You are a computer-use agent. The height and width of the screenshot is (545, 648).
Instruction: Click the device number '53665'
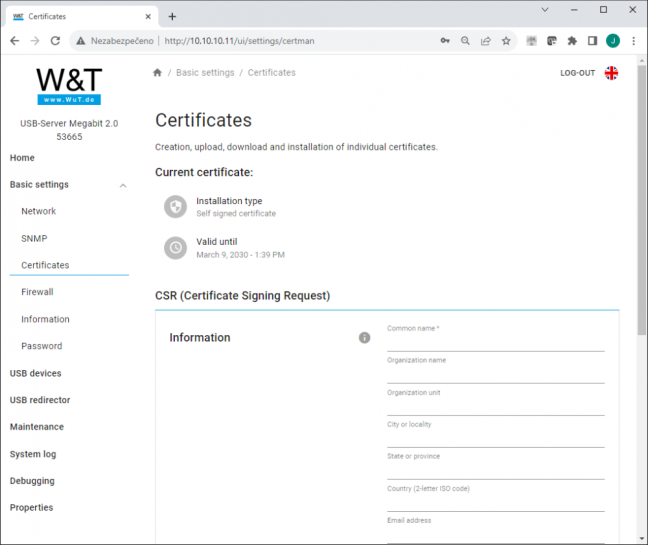pos(69,137)
